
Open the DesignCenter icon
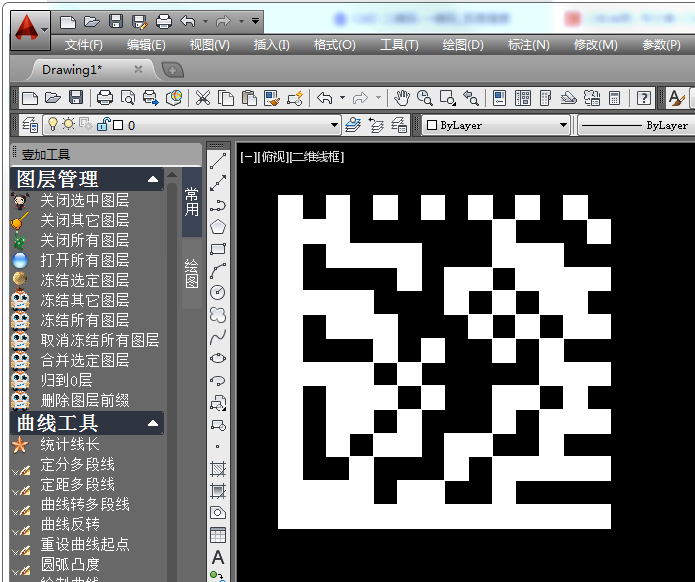[523, 98]
